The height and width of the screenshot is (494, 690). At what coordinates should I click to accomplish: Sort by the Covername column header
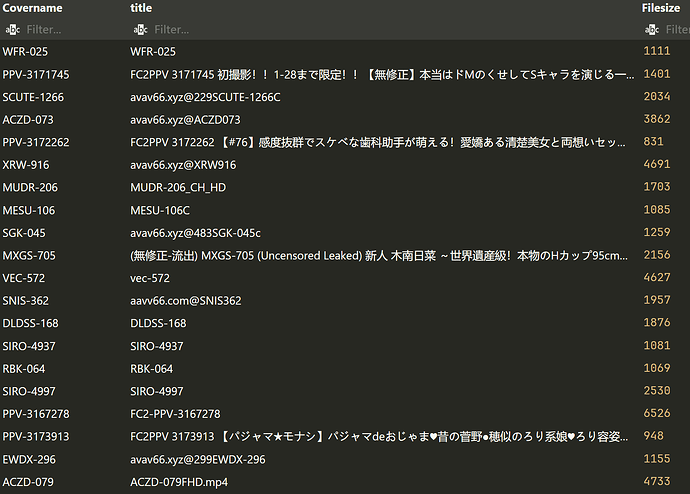pyautogui.click(x=33, y=8)
